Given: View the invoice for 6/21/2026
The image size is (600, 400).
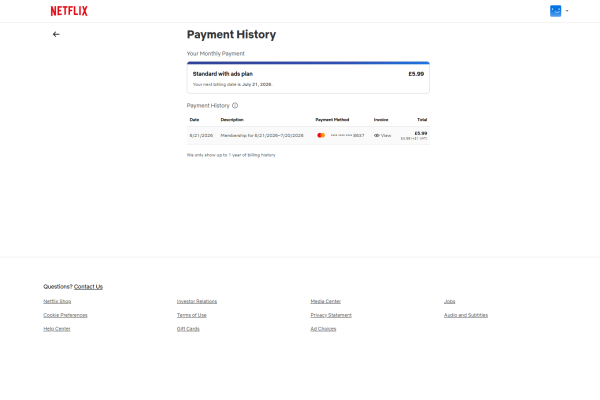Looking at the screenshot, I should [x=382, y=136].
